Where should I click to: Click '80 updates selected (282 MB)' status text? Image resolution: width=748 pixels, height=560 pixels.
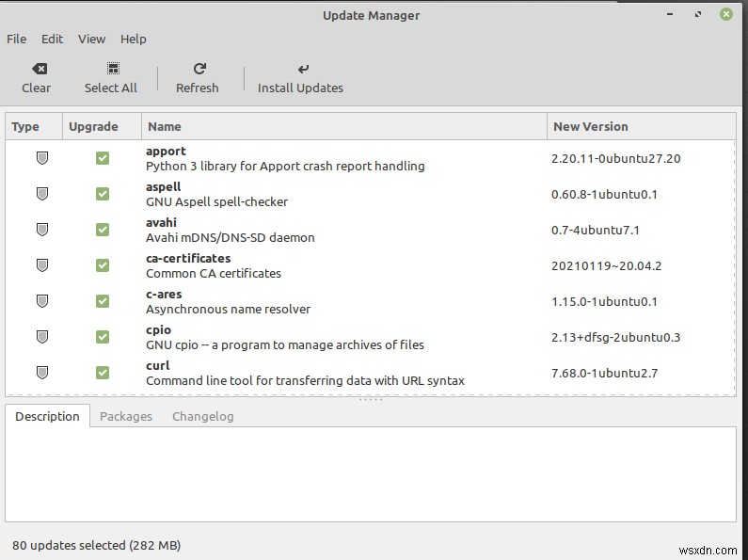[x=96, y=545]
